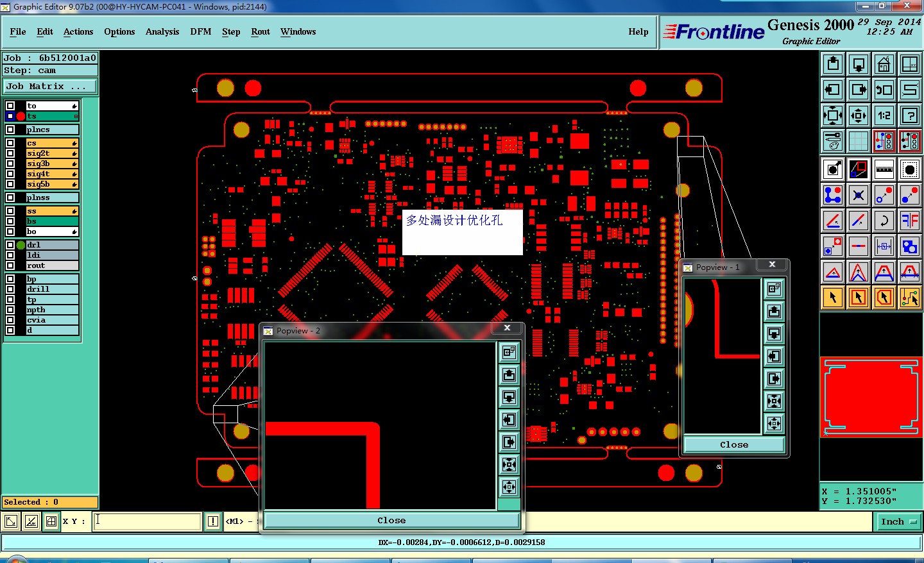This screenshot has width=924, height=563.
Task: Select the bo layer name
Action: click(x=52, y=231)
